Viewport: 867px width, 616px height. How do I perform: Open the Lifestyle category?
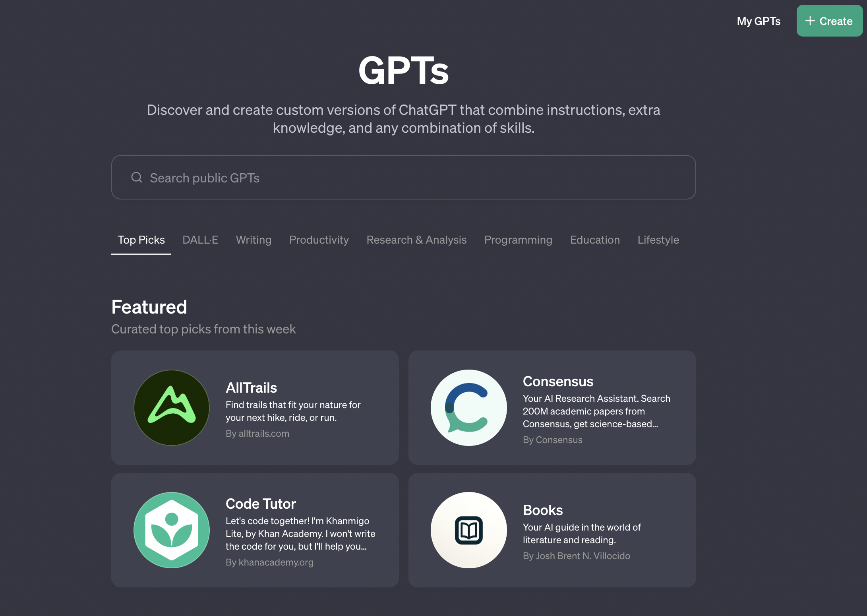pyautogui.click(x=658, y=240)
